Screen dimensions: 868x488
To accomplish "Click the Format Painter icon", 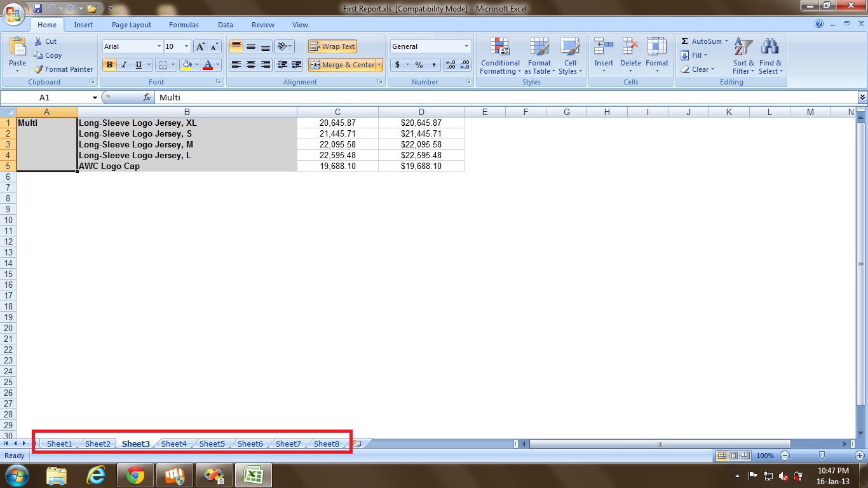I will (39, 69).
